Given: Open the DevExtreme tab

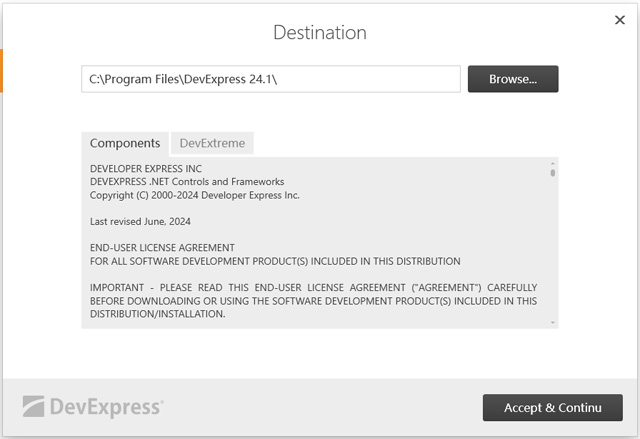Looking at the screenshot, I should 212,143.
